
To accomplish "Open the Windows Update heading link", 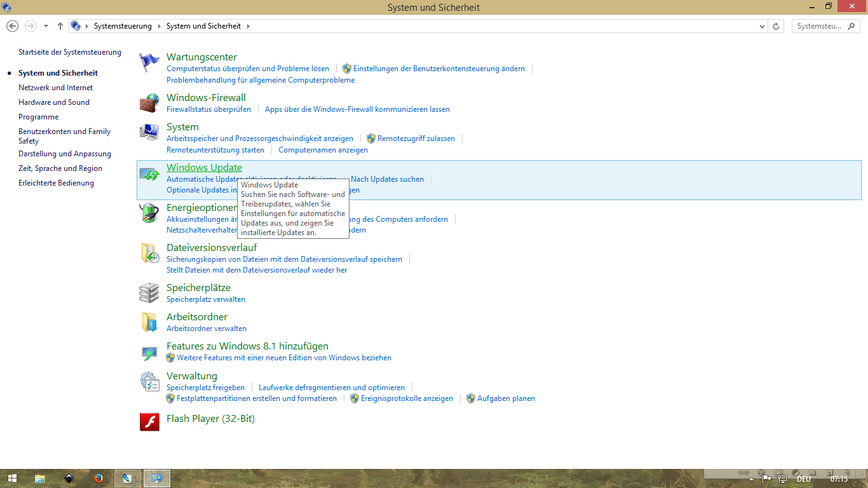I will tap(204, 168).
